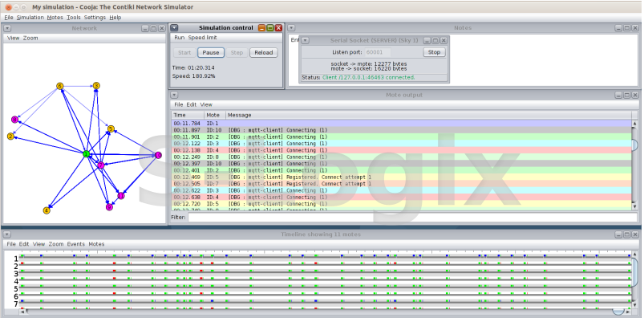Open the Notes panel window menu arrow
The width and height of the screenshot is (644, 318).
[x=291, y=27]
